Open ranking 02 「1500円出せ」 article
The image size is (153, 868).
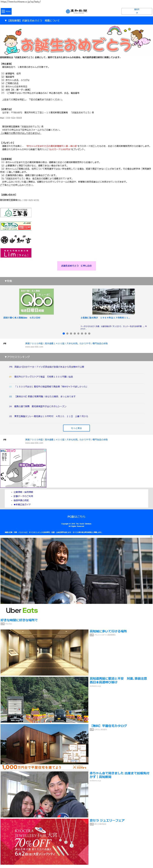click(51, 386)
